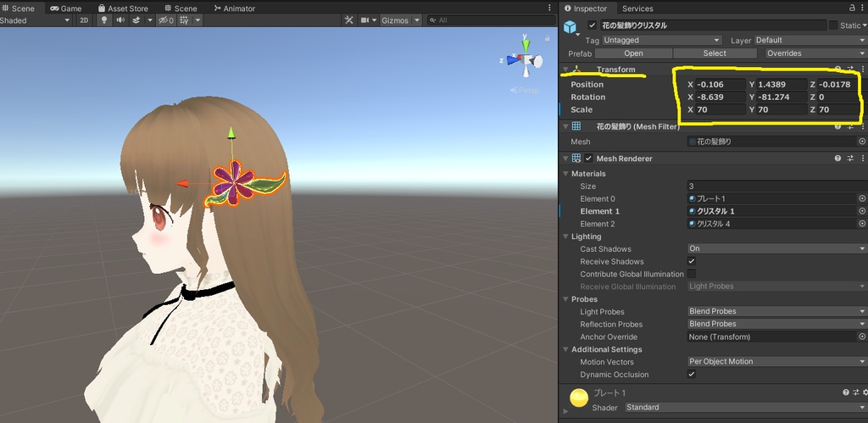Click the materials Size field

(x=776, y=186)
